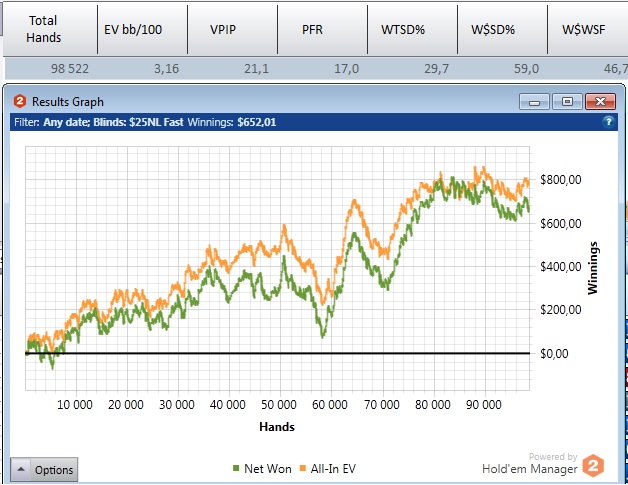Select the 98 522 total hands cell
The image size is (628, 485).
(70, 68)
